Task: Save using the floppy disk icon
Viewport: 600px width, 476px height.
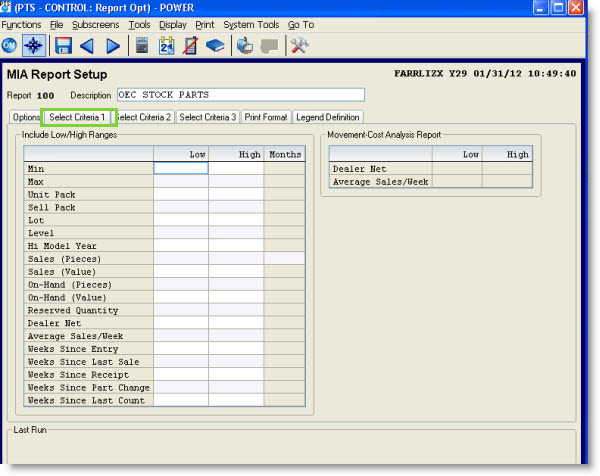Action: coord(63,46)
